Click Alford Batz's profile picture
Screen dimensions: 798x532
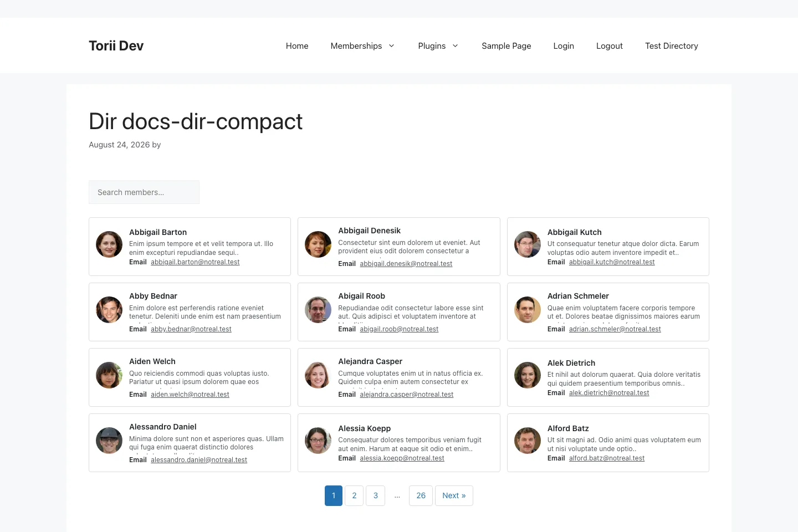528,441
